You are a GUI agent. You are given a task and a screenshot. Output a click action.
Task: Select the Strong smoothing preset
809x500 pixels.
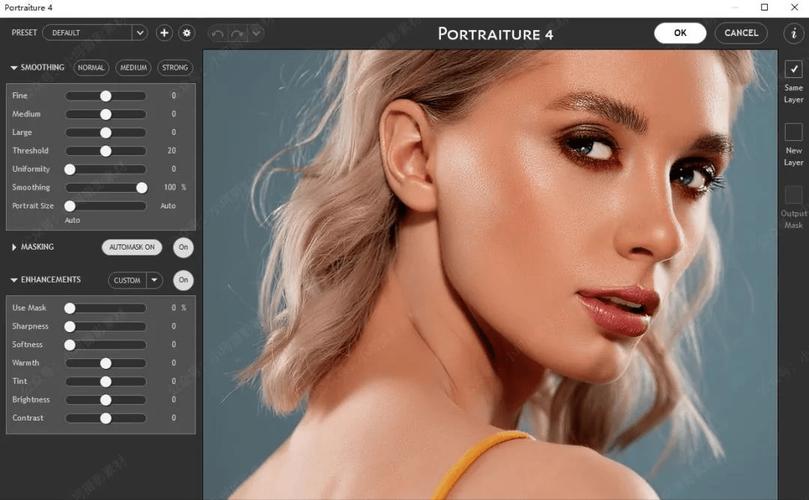[175, 68]
